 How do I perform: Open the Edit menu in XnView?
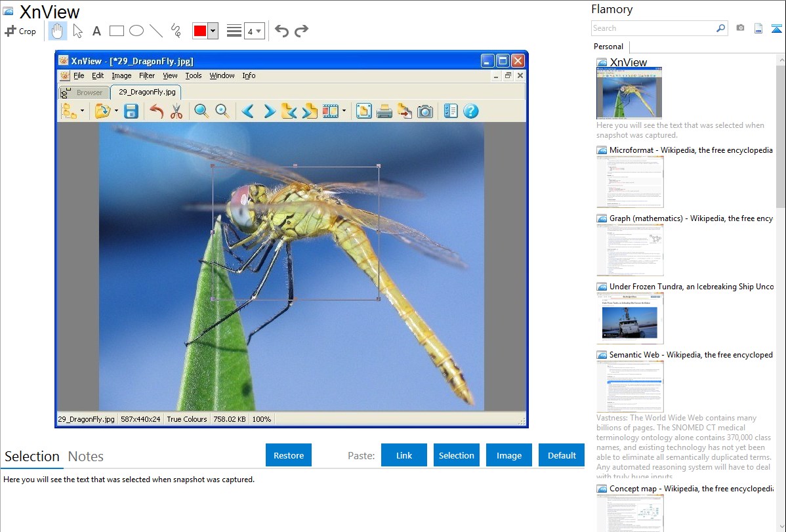pyautogui.click(x=98, y=75)
